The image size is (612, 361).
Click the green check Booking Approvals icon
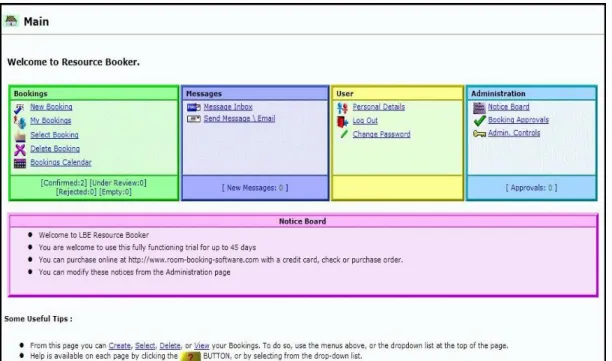[x=479, y=121]
